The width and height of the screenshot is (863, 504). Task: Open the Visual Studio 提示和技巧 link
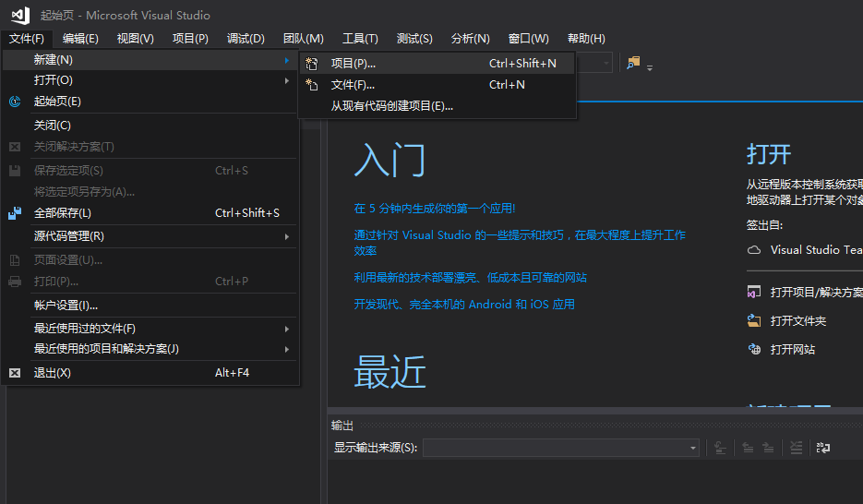coord(520,243)
